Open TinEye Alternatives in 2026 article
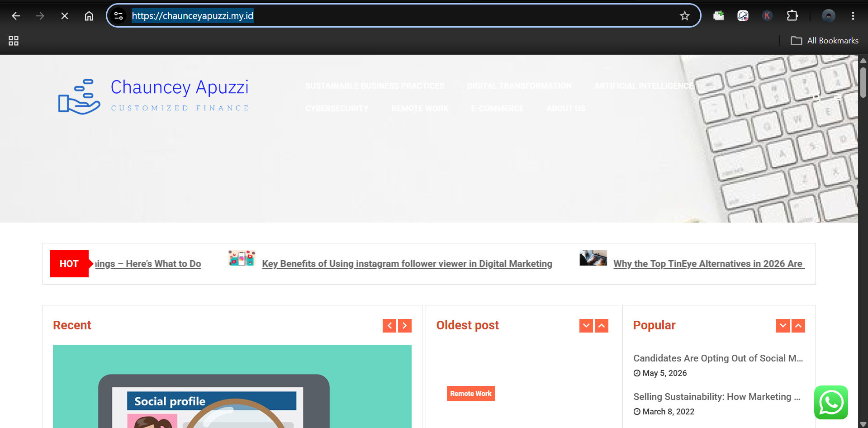Screen dimensions: 868x428 coord(709,264)
